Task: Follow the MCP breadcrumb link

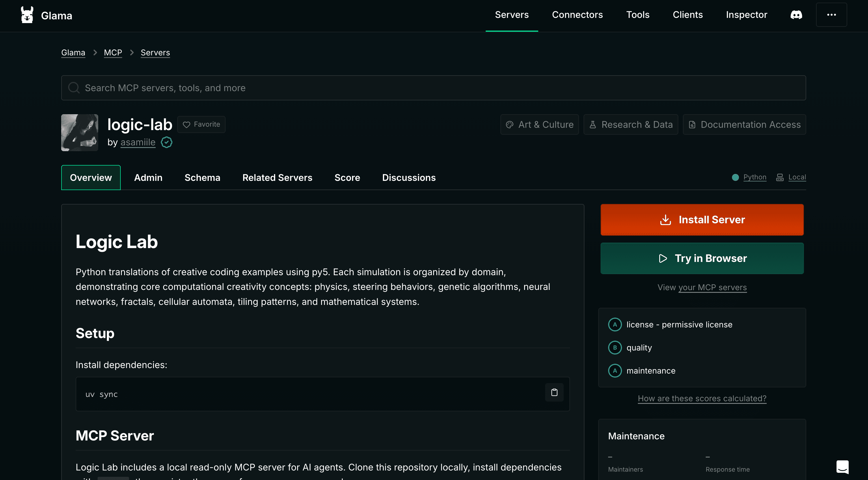Action: (113, 52)
